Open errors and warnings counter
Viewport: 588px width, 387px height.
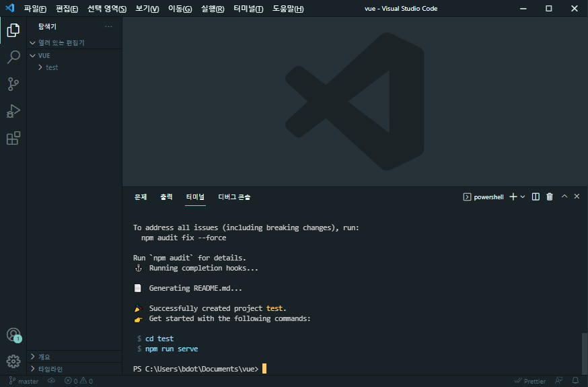click(78, 381)
